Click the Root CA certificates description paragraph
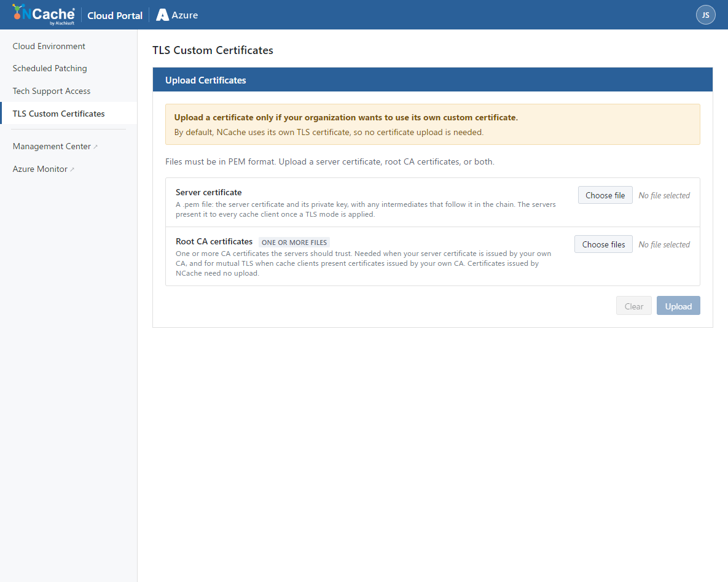The width and height of the screenshot is (728, 582). pos(363,263)
